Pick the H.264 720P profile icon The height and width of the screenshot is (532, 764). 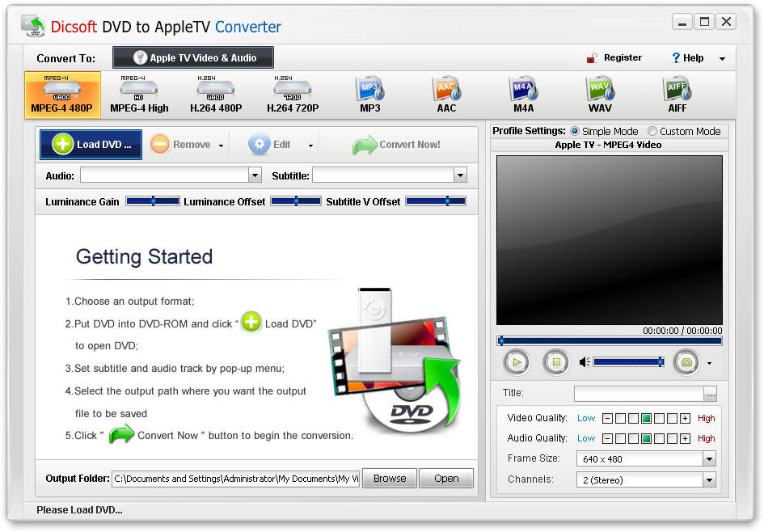click(x=293, y=95)
